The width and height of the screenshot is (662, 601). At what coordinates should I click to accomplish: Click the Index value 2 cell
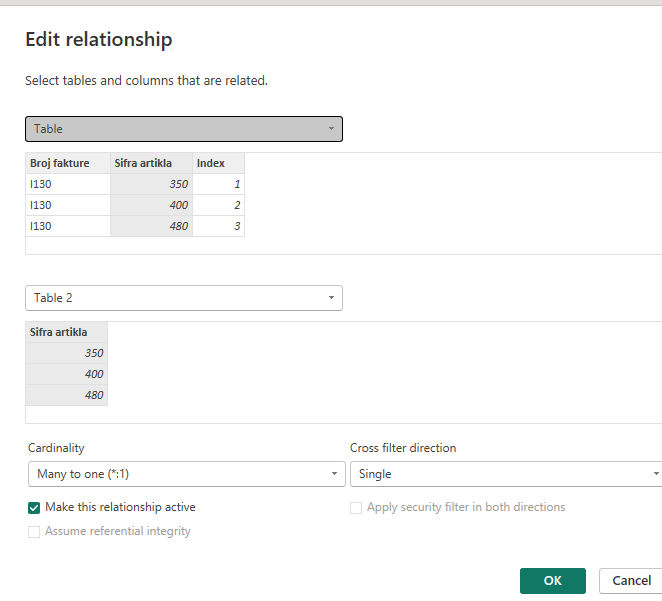[x=219, y=205]
